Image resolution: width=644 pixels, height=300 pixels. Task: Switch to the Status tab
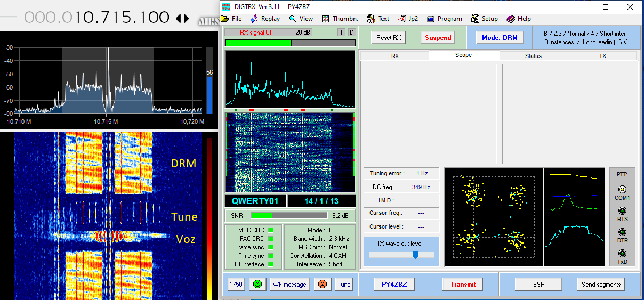pos(533,56)
